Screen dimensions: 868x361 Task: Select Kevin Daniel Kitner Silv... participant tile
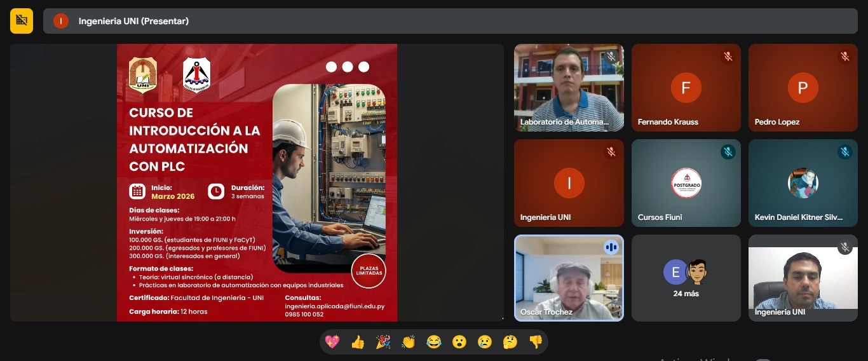(x=803, y=183)
